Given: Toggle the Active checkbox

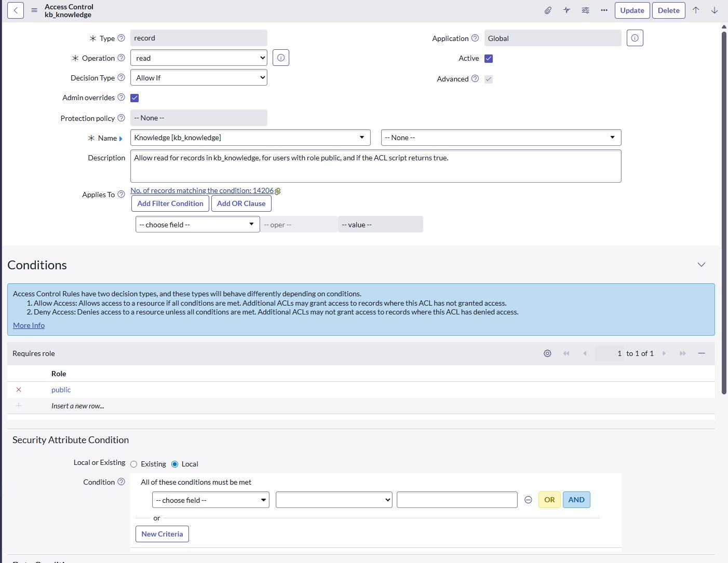Looking at the screenshot, I should coord(489,59).
